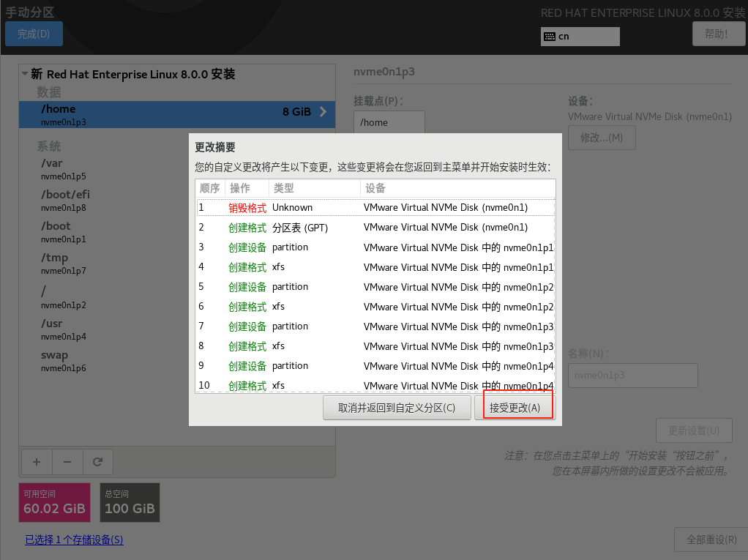This screenshot has height=560, width=748.
Task: Select row 6 创建格式 xfs nvme0n1p2
Action: [375, 307]
